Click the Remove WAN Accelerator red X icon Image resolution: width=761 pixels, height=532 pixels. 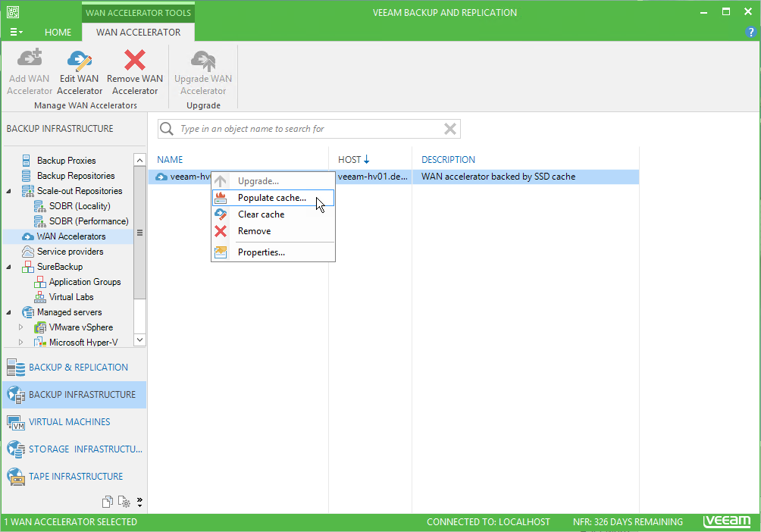[135, 61]
